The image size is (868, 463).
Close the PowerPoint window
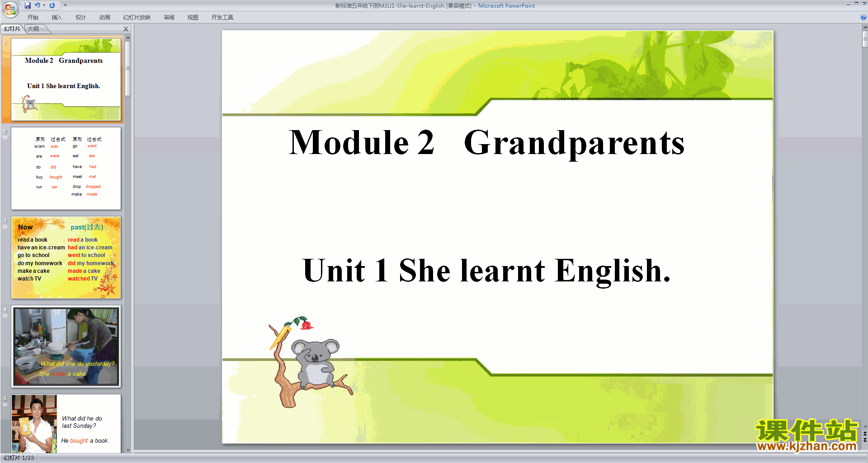864,4
